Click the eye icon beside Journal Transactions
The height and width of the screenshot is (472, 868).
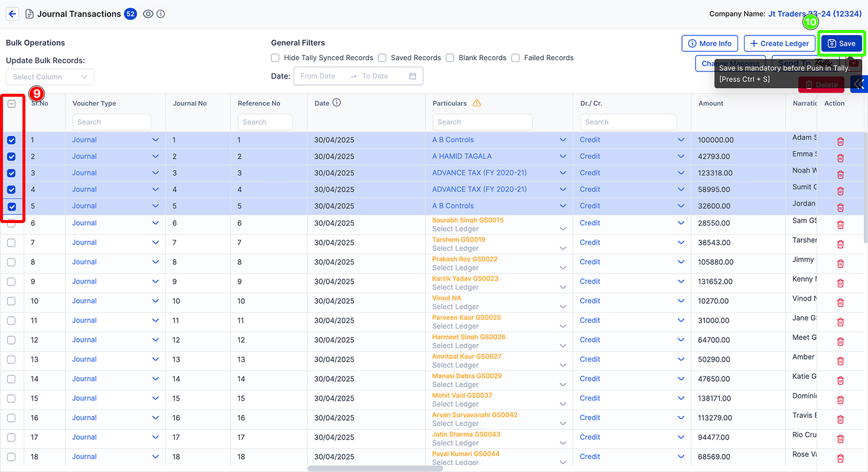pos(148,14)
